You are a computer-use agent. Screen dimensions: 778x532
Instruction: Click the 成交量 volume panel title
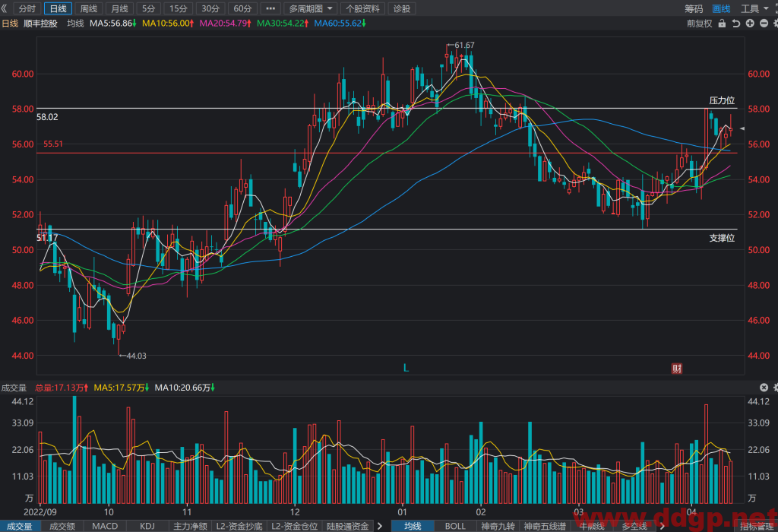(14, 388)
